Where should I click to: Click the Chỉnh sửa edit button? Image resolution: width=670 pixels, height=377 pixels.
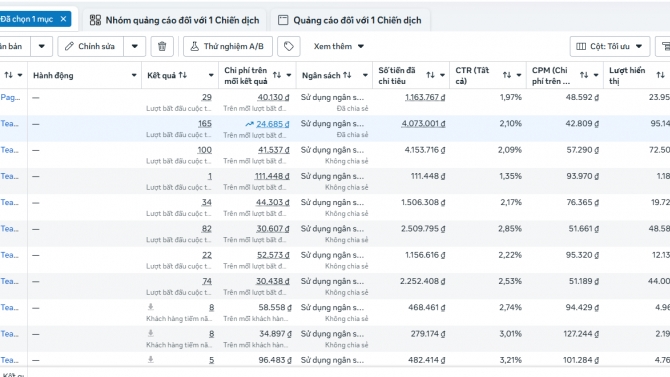tap(91, 46)
